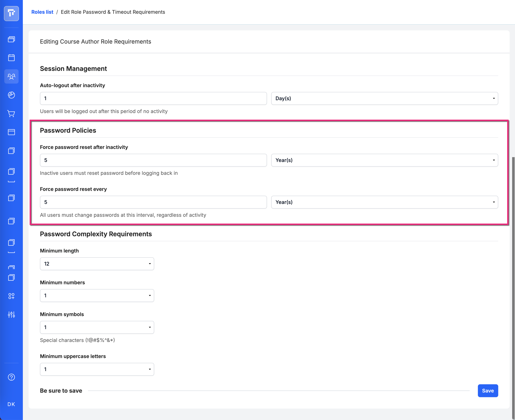Click the Force password reset after inactivity label
This screenshot has width=515, height=420.
pyautogui.click(x=84, y=147)
